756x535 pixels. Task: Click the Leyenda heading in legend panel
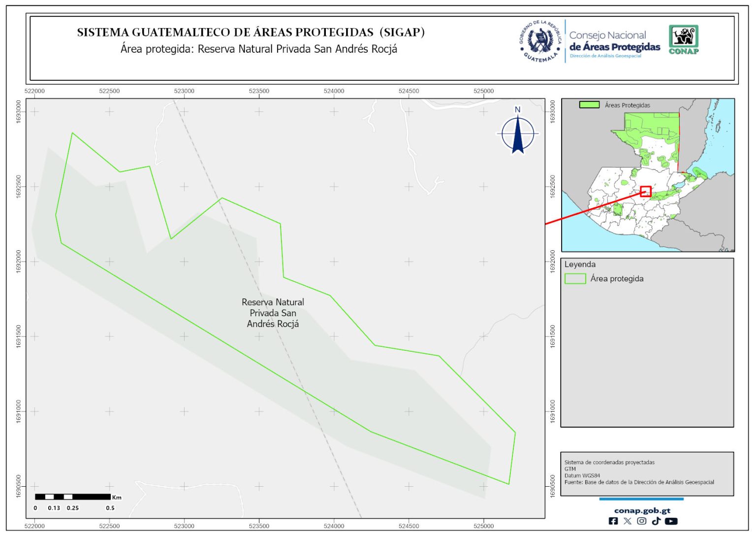[x=580, y=265]
